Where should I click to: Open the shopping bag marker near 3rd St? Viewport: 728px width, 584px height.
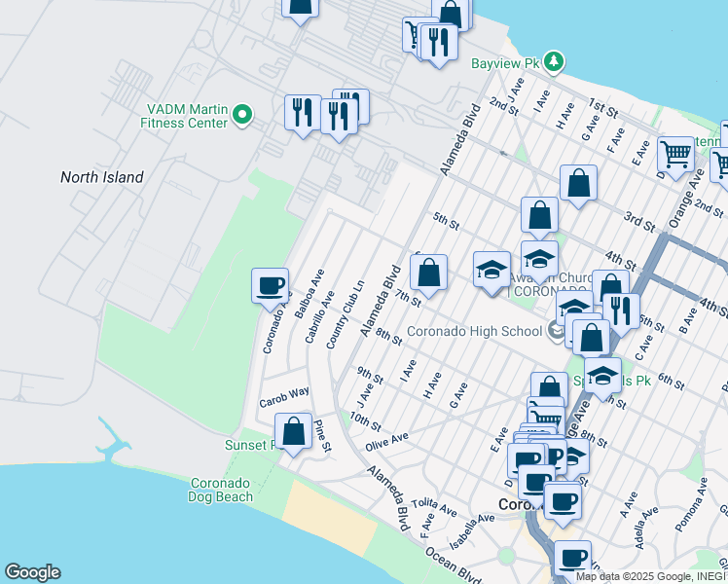pyautogui.click(x=578, y=184)
